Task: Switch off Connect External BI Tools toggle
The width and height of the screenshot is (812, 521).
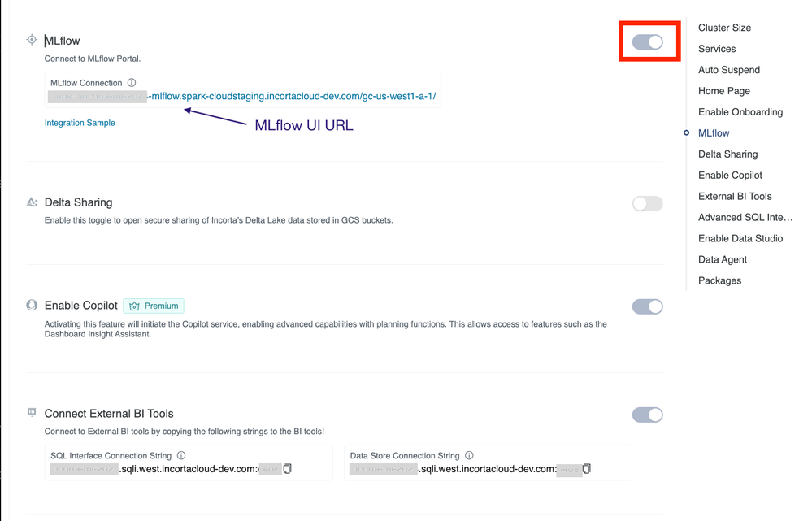Action: (x=648, y=415)
